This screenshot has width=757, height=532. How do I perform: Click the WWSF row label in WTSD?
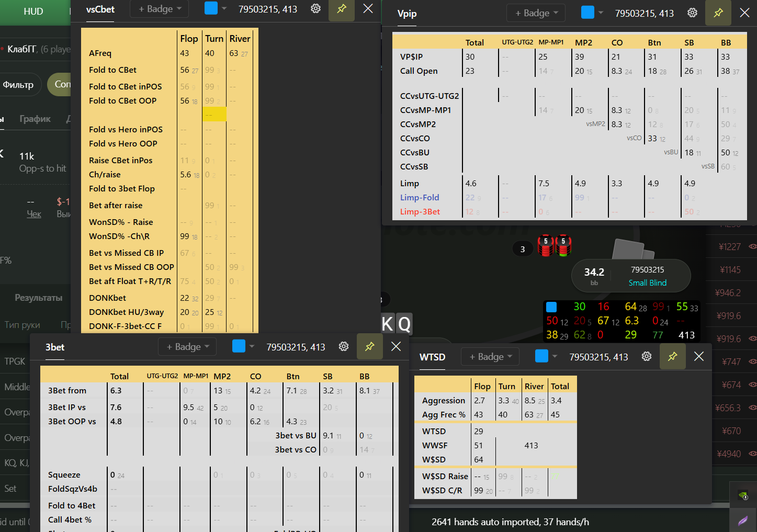tap(435, 445)
